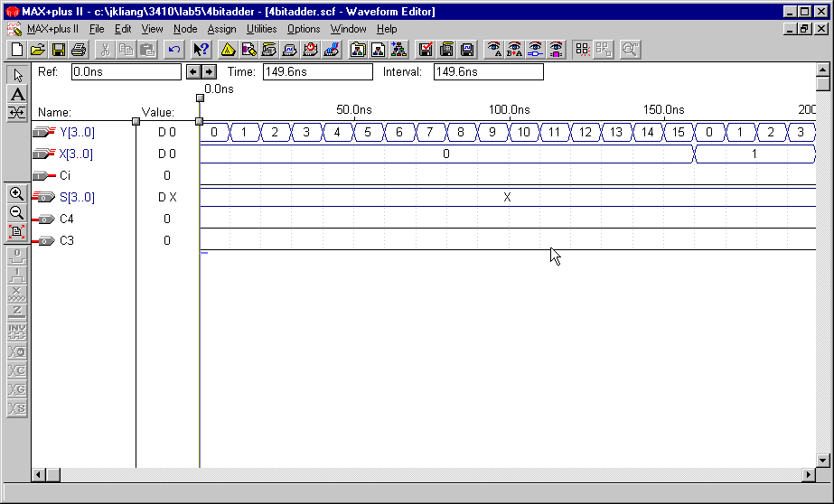Choose the arrow Selection tool in left palette
834x504 pixels.
point(16,75)
